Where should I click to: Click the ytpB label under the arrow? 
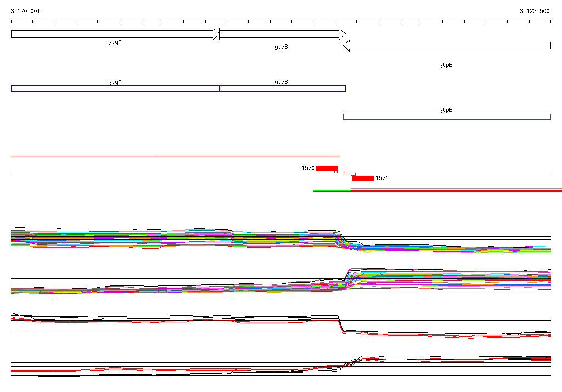point(446,65)
